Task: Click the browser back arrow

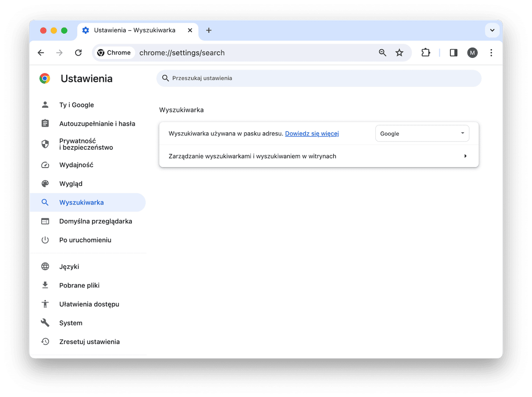Action: click(41, 53)
